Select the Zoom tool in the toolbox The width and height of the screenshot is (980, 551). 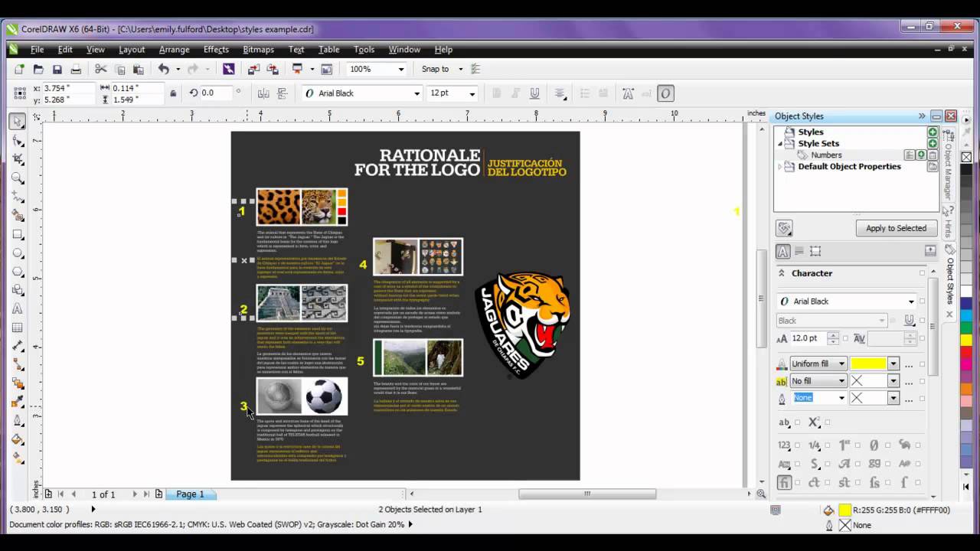[18, 178]
